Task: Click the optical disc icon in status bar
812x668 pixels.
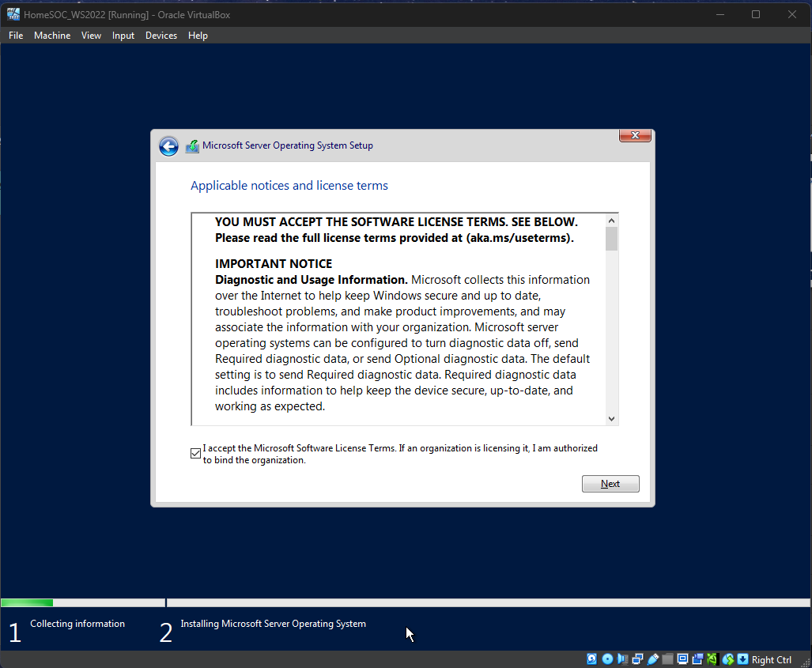Action: [x=607, y=659]
